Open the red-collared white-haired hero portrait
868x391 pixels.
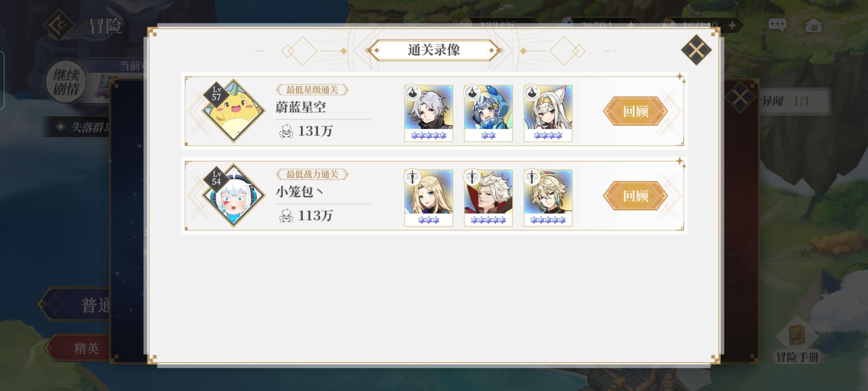pos(488,198)
